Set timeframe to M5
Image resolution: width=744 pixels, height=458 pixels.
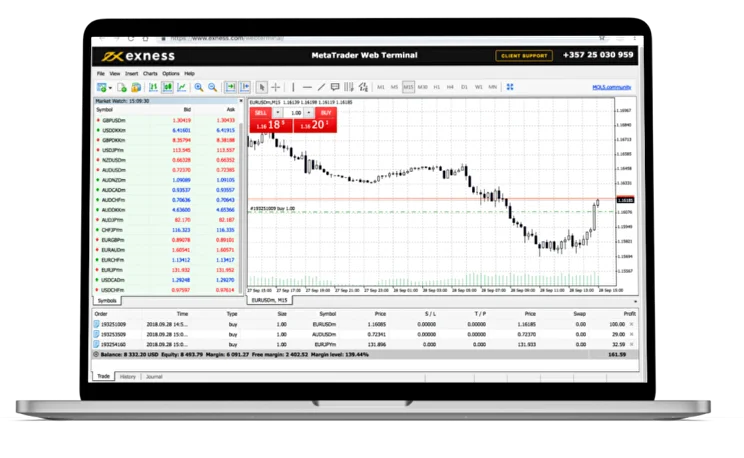[x=394, y=87]
